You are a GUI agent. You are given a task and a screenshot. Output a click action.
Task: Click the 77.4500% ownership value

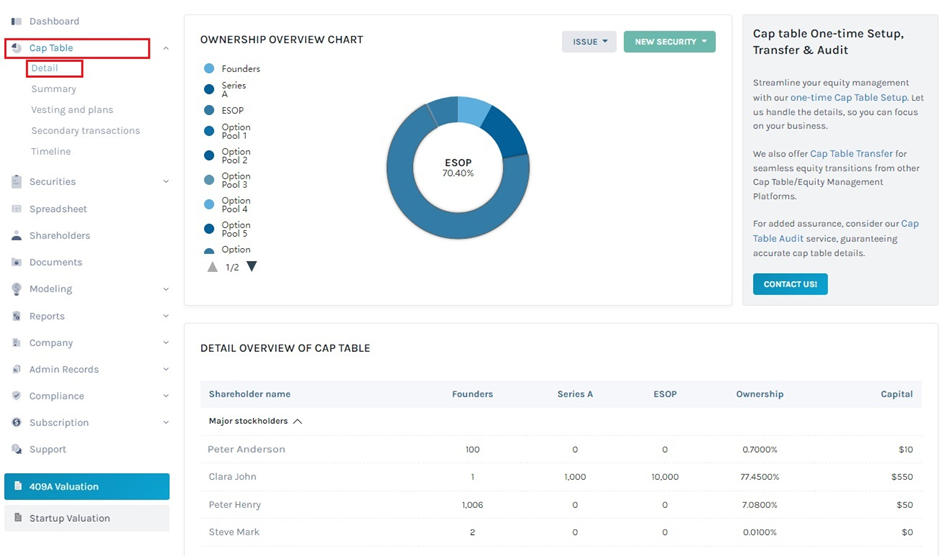pos(760,477)
